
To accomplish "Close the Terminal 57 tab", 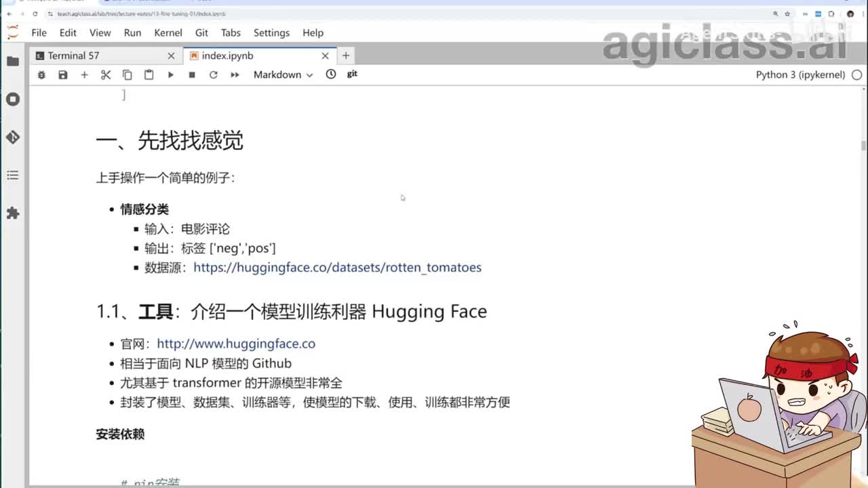I will click(171, 56).
